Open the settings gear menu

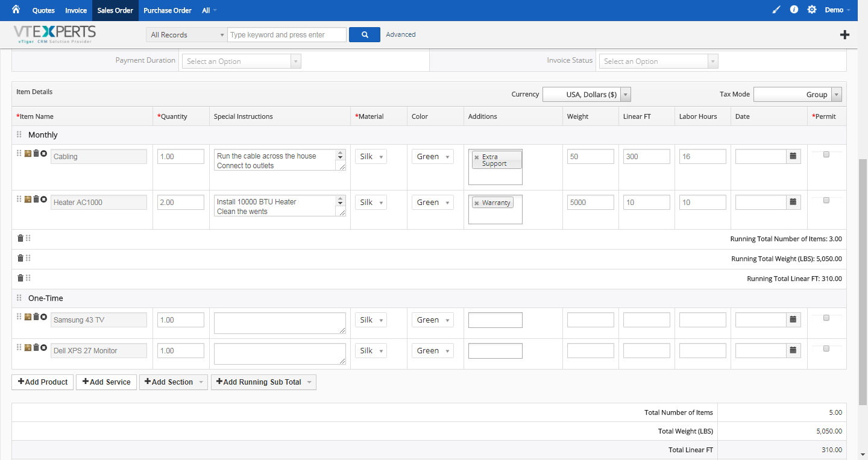[x=811, y=9]
